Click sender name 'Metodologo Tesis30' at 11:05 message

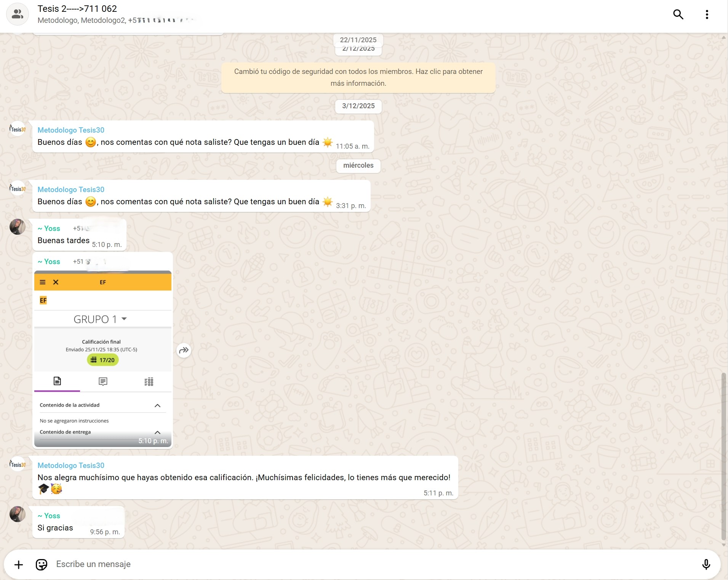[71, 130]
